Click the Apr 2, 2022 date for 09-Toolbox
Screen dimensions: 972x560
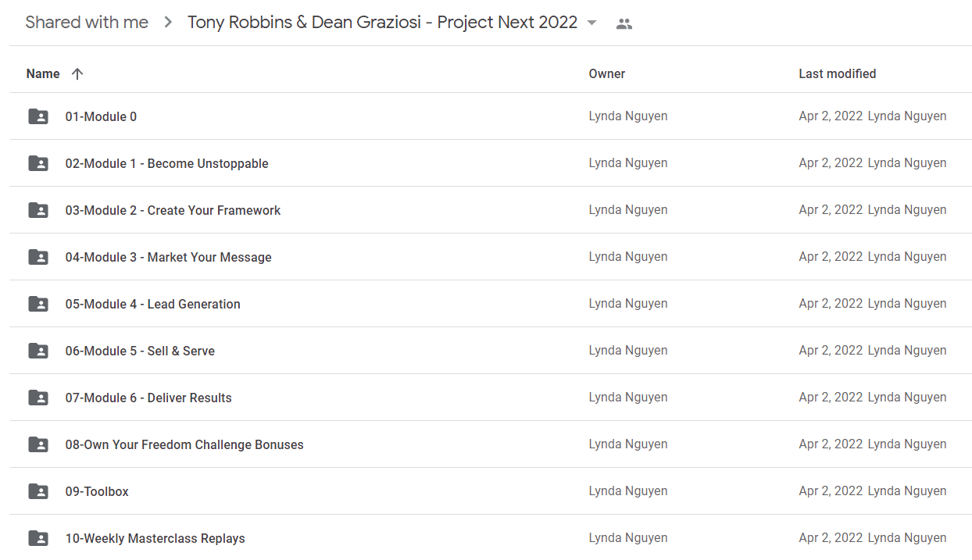[831, 491]
